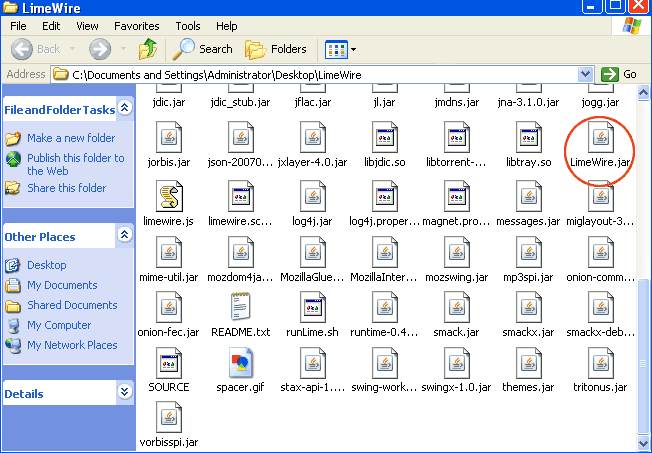The image size is (652, 453).
Task: Expand the Details panel
Action: point(125,392)
